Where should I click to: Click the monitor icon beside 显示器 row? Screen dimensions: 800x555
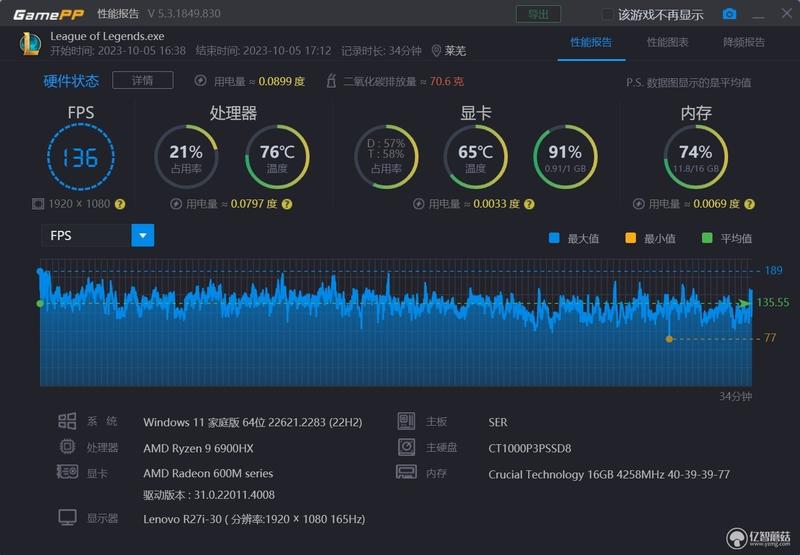[x=67, y=517]
